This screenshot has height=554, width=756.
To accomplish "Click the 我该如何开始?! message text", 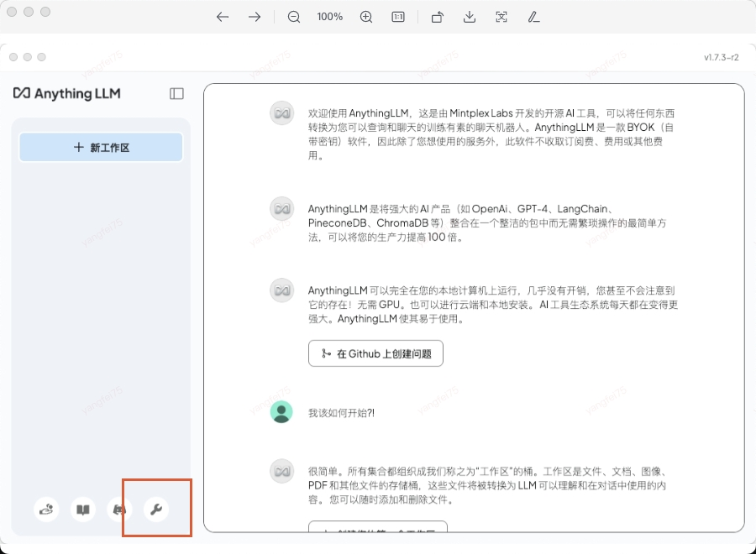I will click(x=341, y=413).
